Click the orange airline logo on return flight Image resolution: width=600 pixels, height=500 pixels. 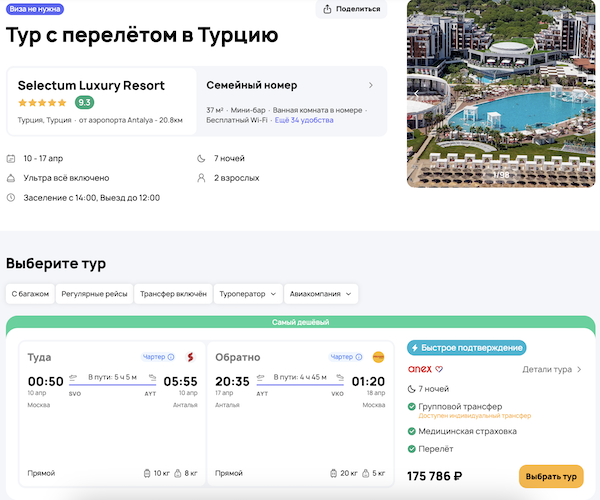[379, 357]
